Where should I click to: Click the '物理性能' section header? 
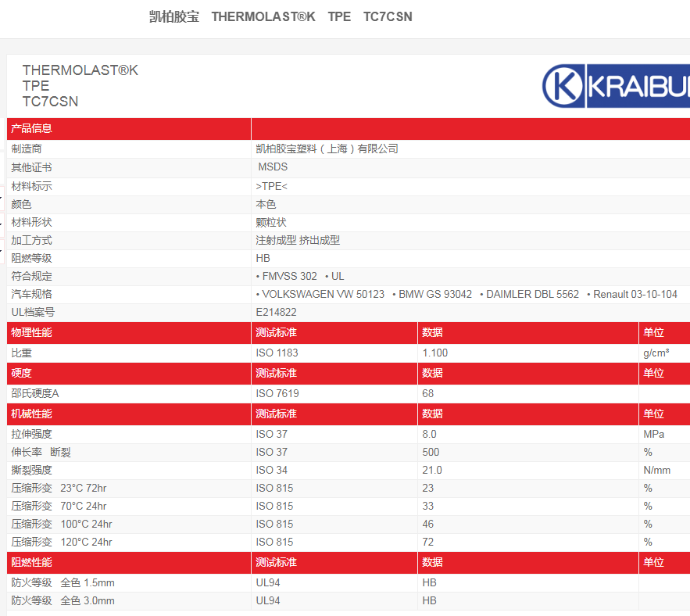coord(32,332)
